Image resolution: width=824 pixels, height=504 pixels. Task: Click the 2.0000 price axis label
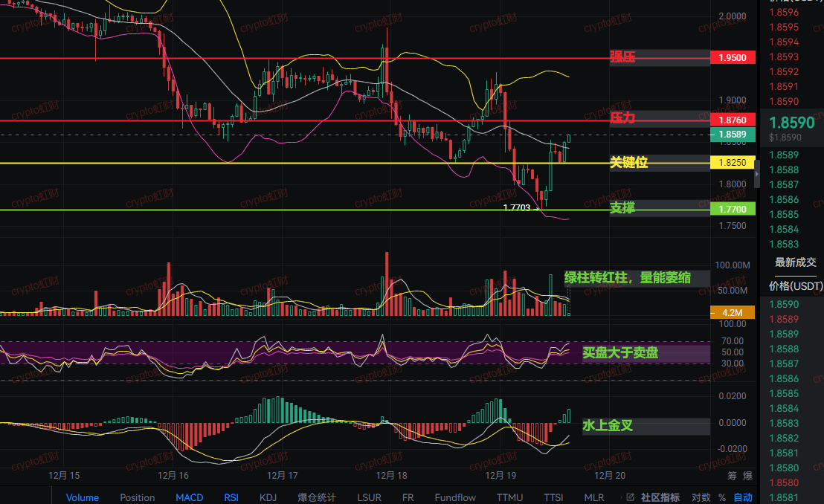click(x=733, y=16)
